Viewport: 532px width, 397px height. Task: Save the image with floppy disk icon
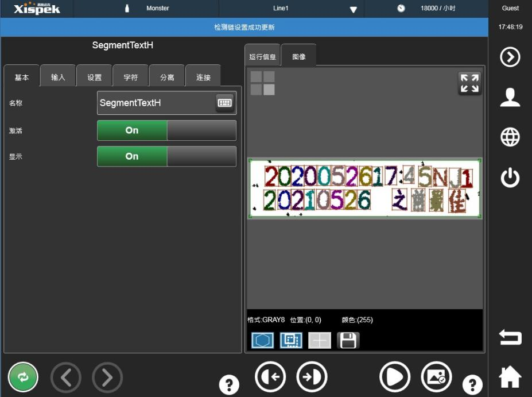point(348,340)
